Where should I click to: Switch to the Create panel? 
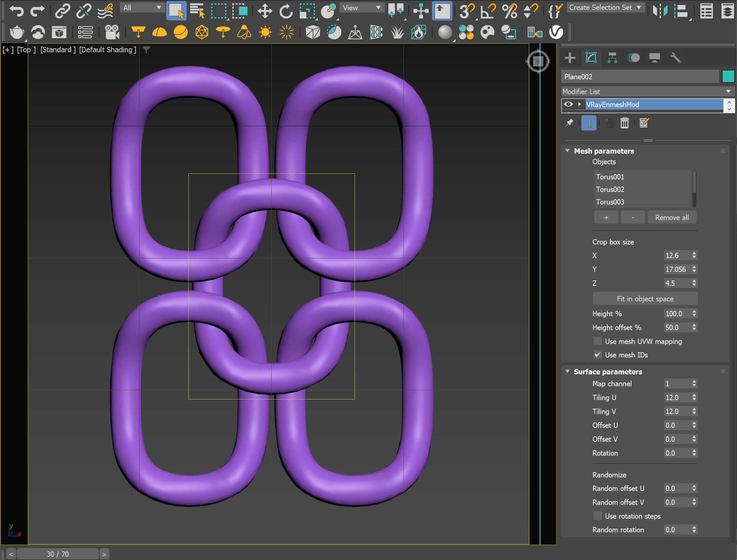569,57
